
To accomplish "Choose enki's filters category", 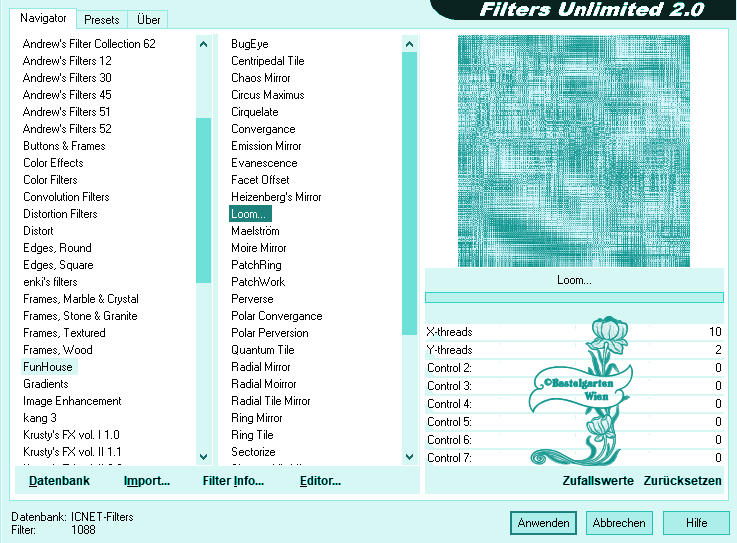I will pyautogui.click(x=50, y=282).
